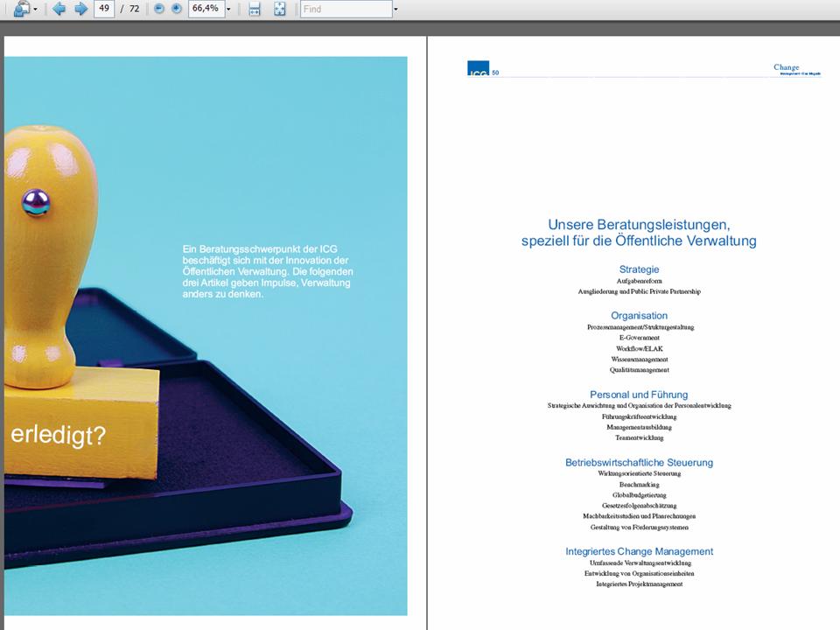Open the Find options dropdown arrow
Screen dimensions: 840x630
(395, 10)
